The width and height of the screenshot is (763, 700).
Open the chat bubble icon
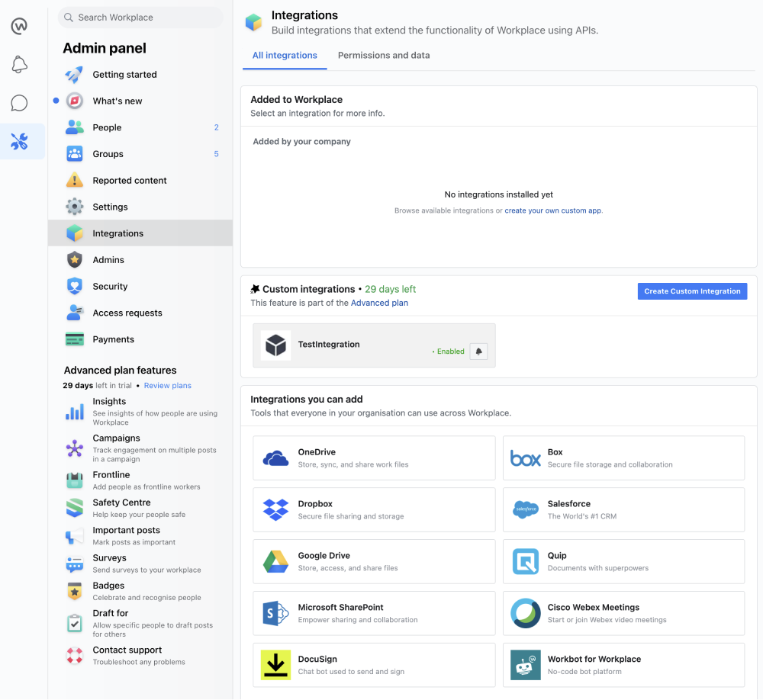tap(20, 103)
